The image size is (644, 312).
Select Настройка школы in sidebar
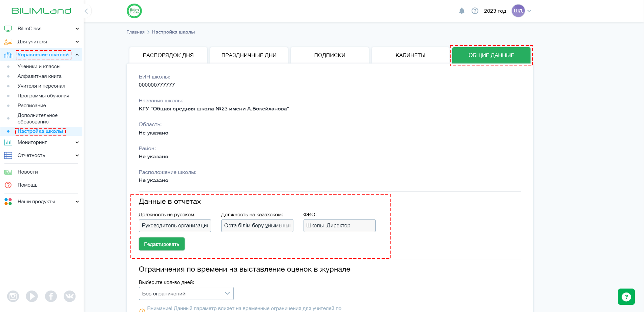coord(40,131)
